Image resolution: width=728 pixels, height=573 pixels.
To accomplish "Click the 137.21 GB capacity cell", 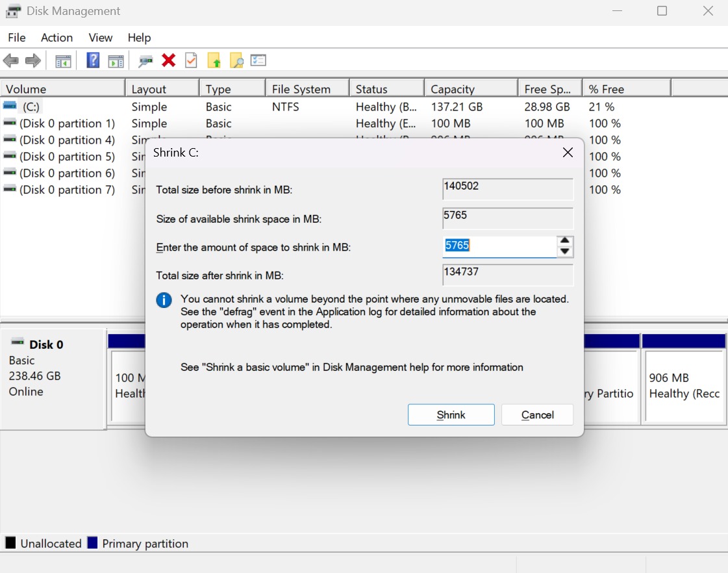I will click(457, 107).
